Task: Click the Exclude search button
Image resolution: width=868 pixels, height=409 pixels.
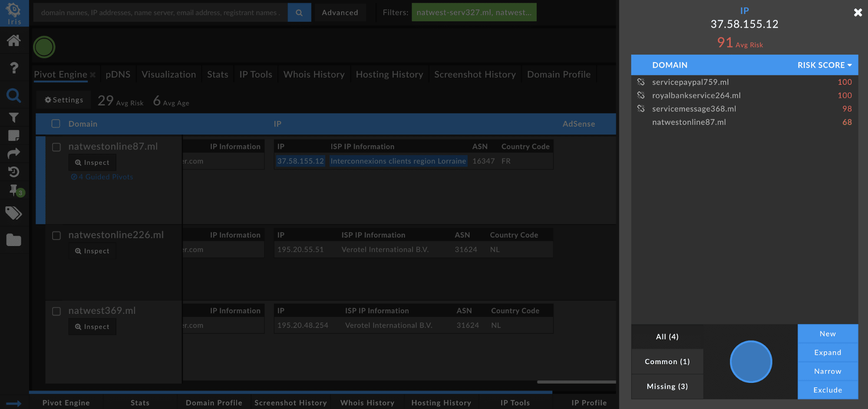Action: pyautogui.click(x=828, y=390)
